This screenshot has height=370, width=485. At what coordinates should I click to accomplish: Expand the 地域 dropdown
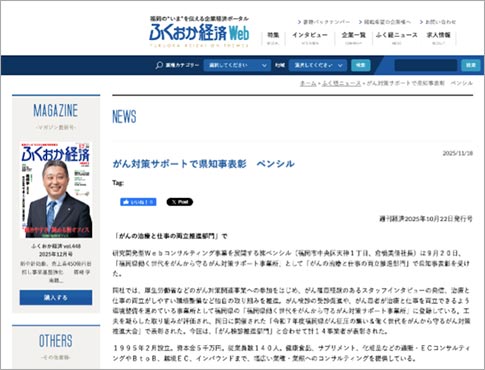(x=318, y=65)
